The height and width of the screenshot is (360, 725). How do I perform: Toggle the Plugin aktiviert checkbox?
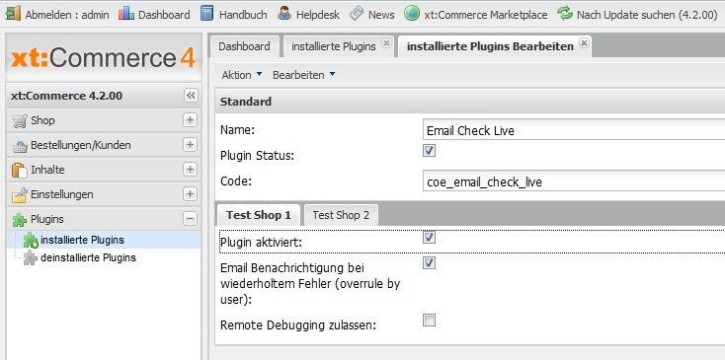point(430,238)
